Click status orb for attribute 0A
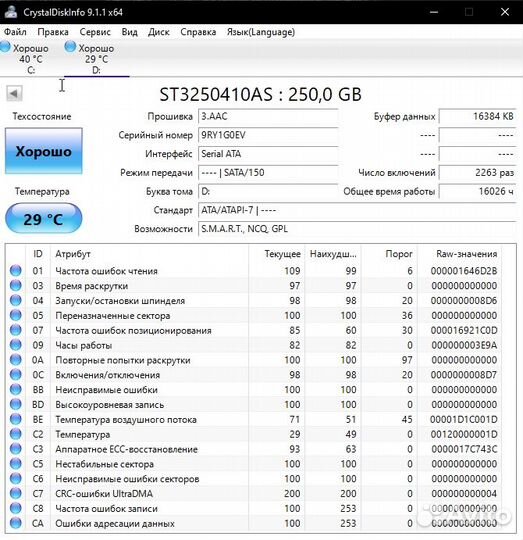 15,360
